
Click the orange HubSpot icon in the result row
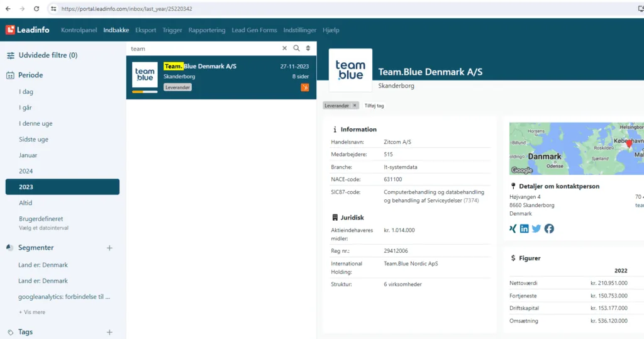click(x=305, y=87)
